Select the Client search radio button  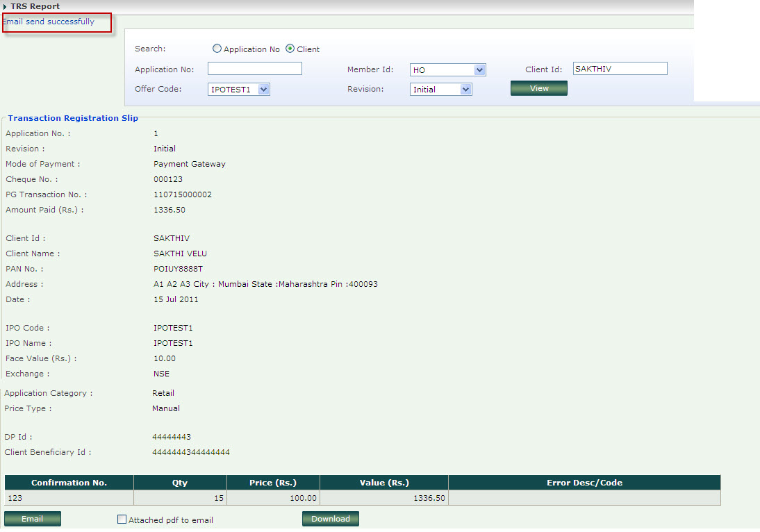tap(290, 49)
